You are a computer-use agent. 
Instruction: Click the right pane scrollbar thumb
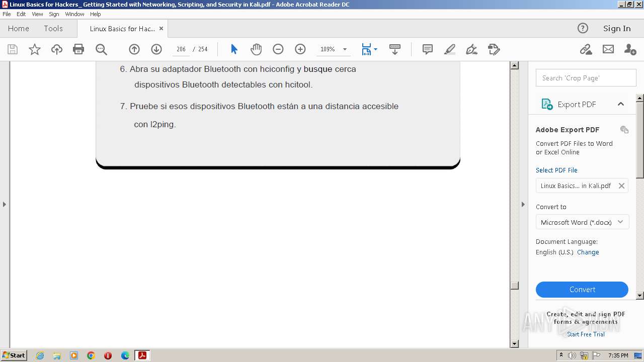640,139
